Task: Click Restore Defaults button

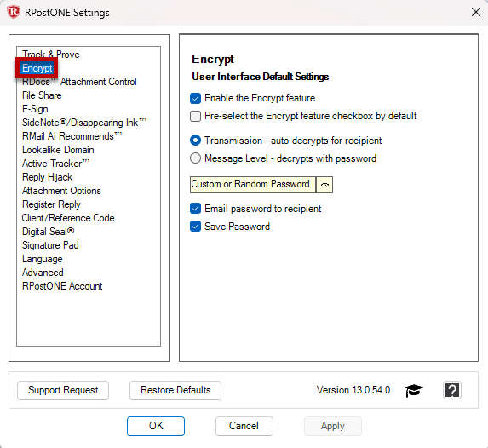Action: tap(175, 390)
